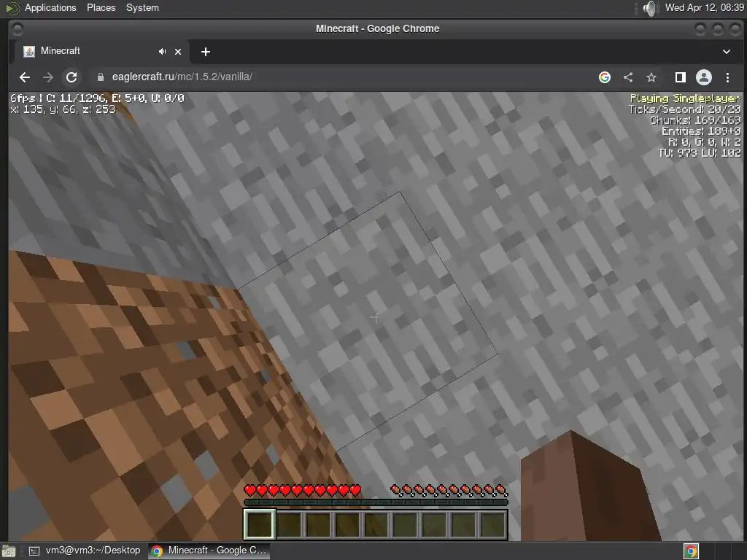Open the clock showing Wed Apr 12
The height and width of the screenshot is (560, 747).
704,7
